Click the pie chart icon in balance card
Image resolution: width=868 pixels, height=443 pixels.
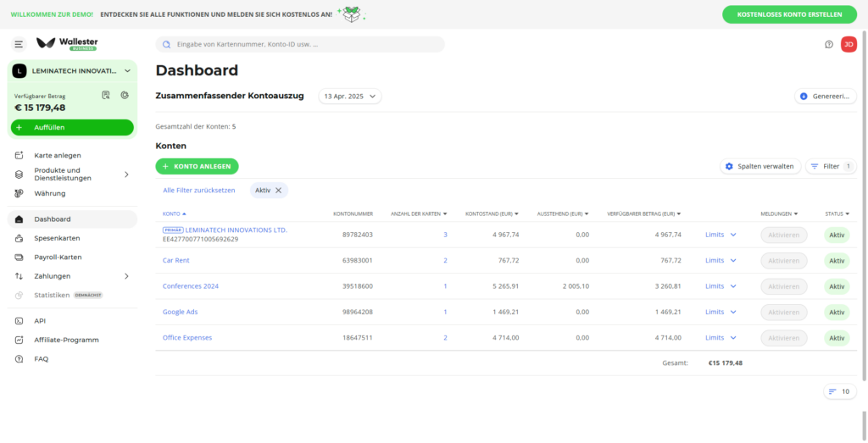[x=124, y=95]
